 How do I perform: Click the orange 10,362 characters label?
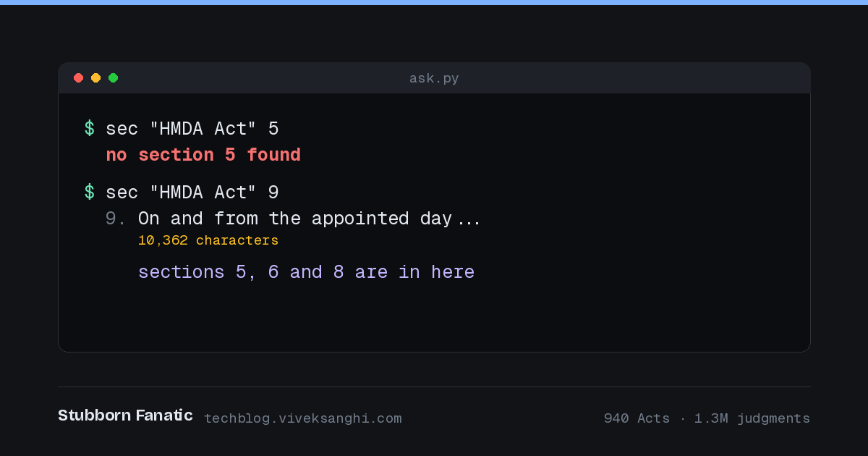208,240
